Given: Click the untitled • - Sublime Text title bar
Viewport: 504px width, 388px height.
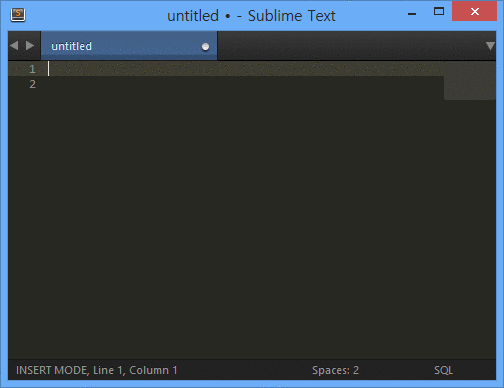Looking at the screenshot, I should click(x=251, y=16).
